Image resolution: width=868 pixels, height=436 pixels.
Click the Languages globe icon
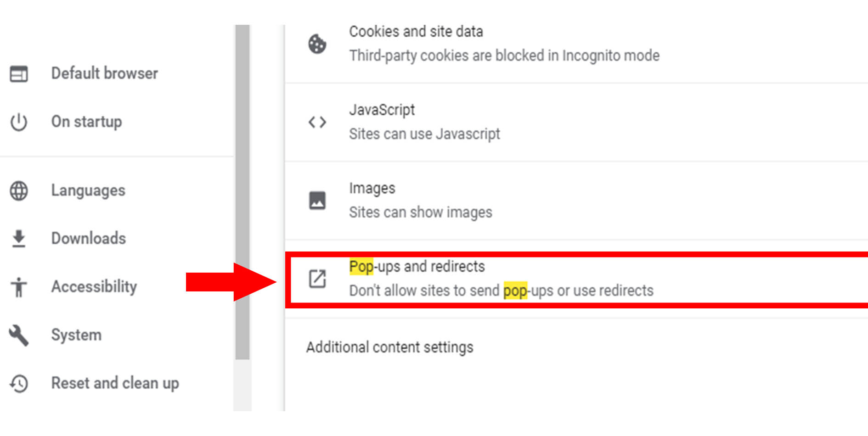(19, 191)
